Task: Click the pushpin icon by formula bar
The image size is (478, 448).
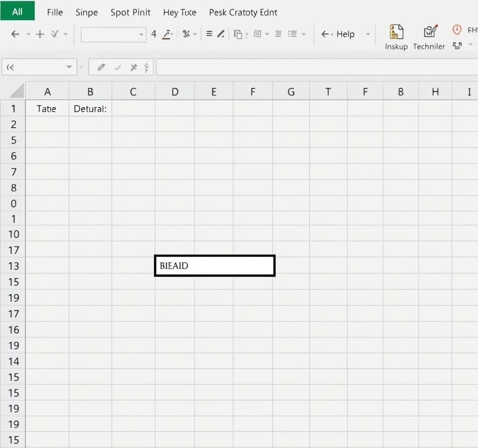Action: (x=134, y=67)
